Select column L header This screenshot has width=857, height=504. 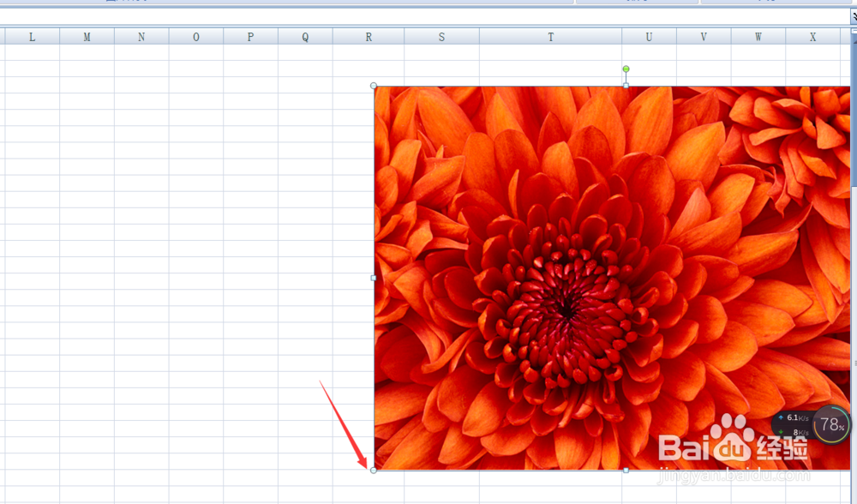[33, 37]
